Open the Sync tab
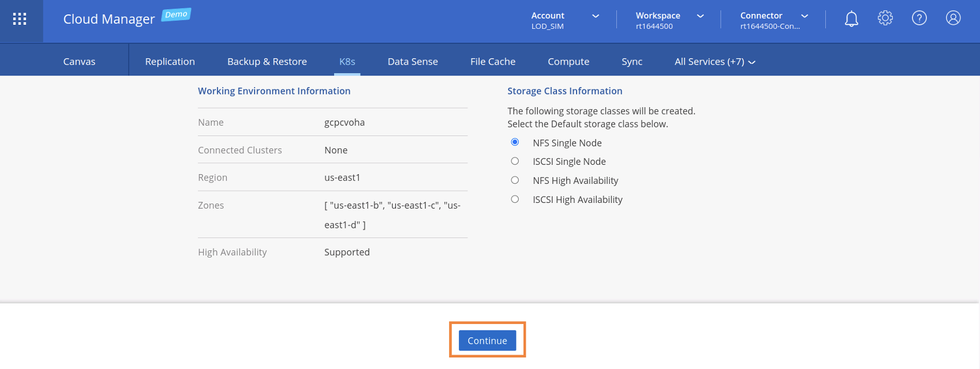This screenshot has height=369, width=980. pyautogui.click(x=632, y=62)
